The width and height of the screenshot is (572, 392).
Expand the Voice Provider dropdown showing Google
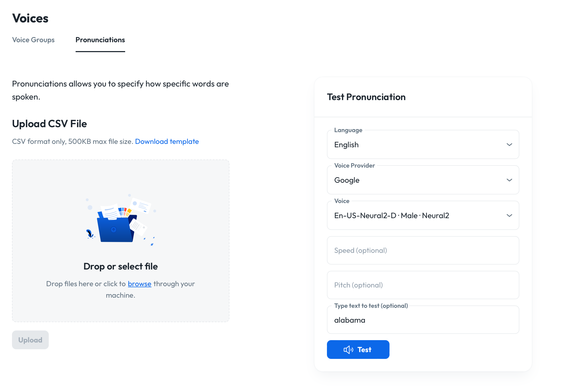point(417,180)
